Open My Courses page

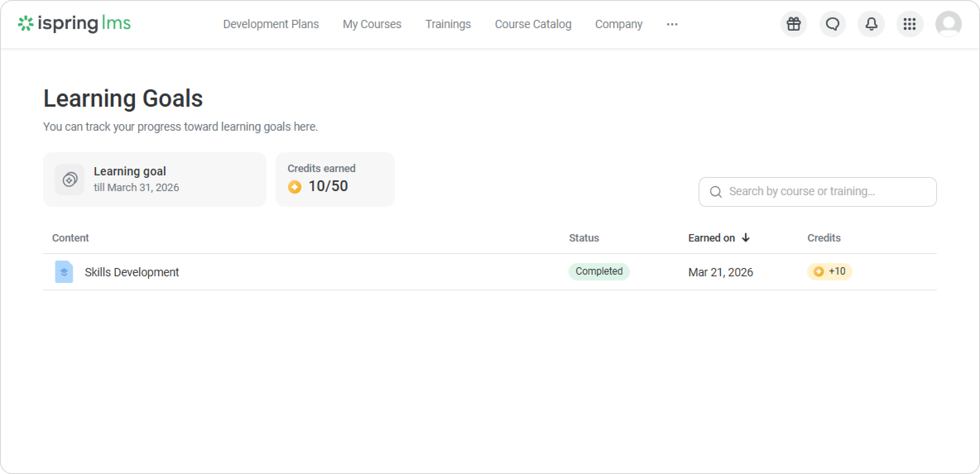(x=372, y=24)
